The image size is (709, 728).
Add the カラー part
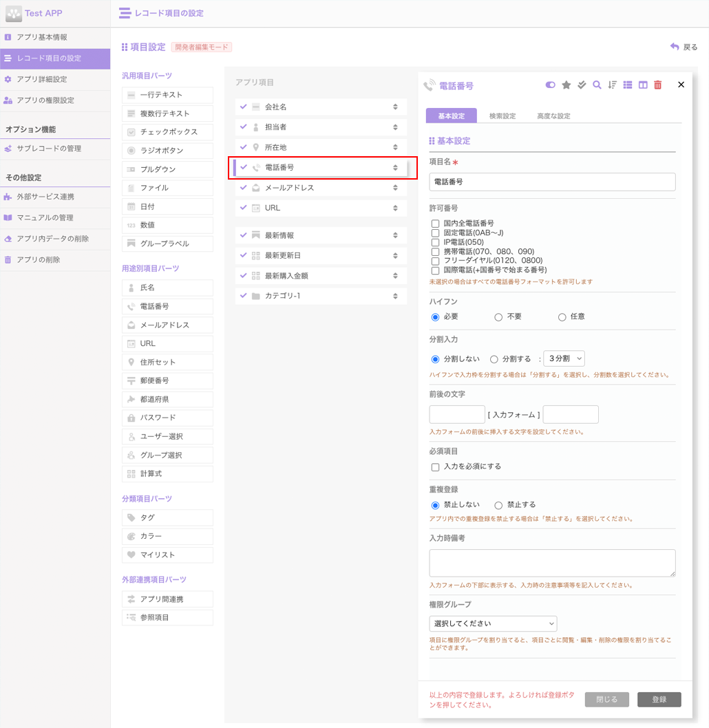(168, 536)
